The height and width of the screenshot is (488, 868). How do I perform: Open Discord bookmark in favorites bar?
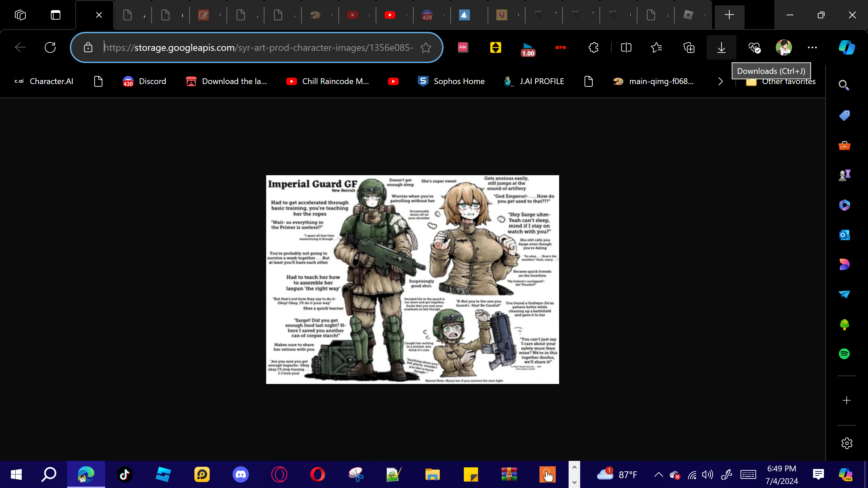click(144, 81)
